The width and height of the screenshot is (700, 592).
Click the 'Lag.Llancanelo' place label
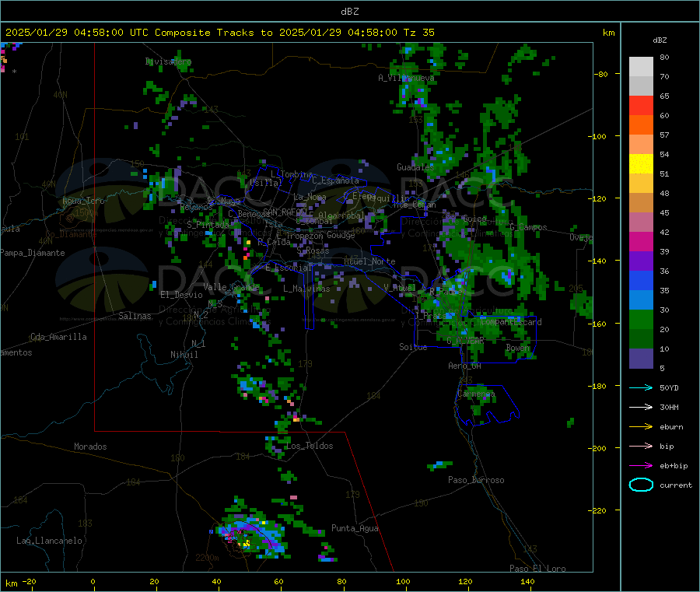[x=49, y=541]
